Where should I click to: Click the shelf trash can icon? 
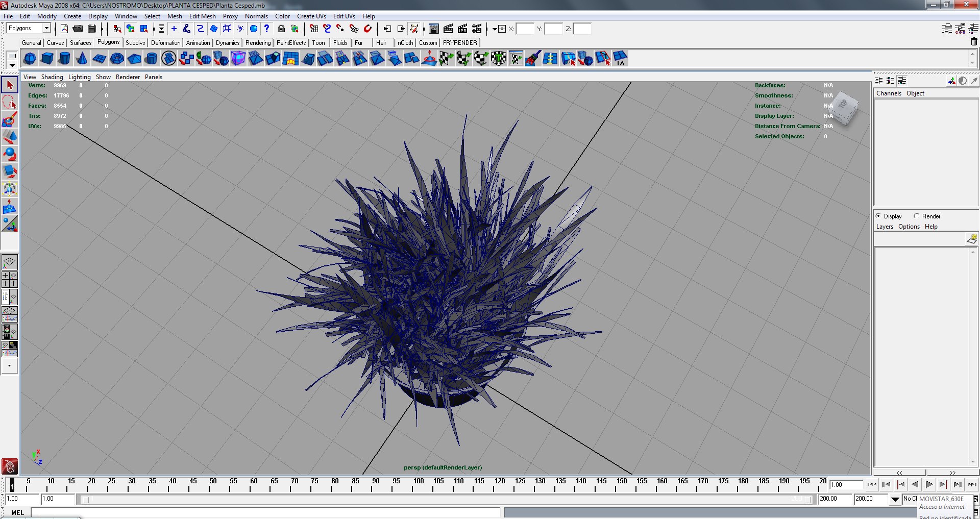click(x=973, y=42)
